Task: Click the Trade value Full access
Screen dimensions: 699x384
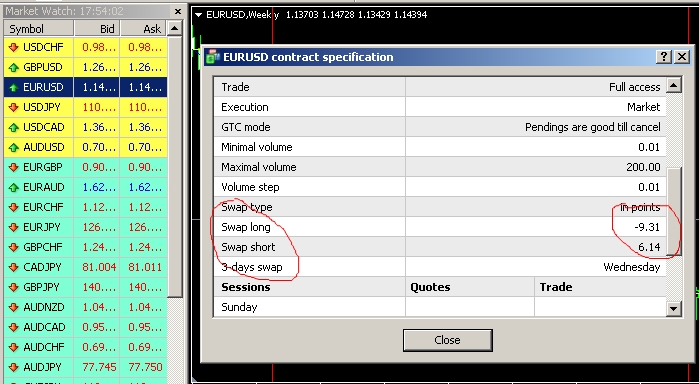Action: click(635, 87)
